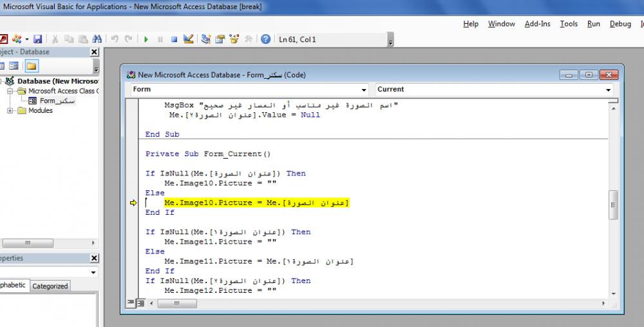
Task: Click the Ln 61, Col 1 indicator
Action: click(x=298, y=39)
